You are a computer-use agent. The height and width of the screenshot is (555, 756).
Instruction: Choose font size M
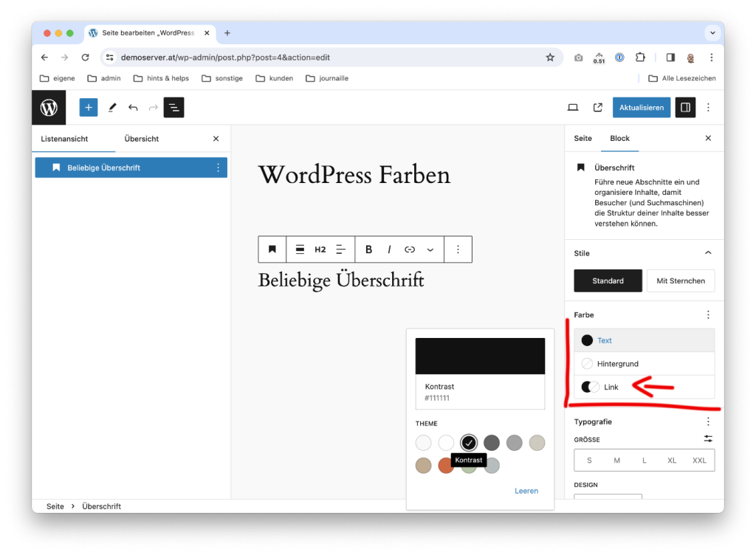[x=616, y=461]
